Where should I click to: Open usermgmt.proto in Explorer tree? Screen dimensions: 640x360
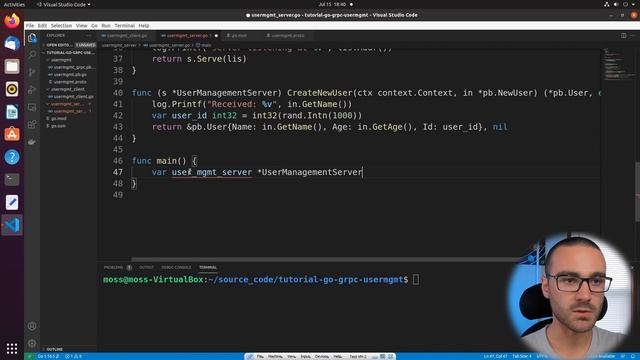click(69, 82)
